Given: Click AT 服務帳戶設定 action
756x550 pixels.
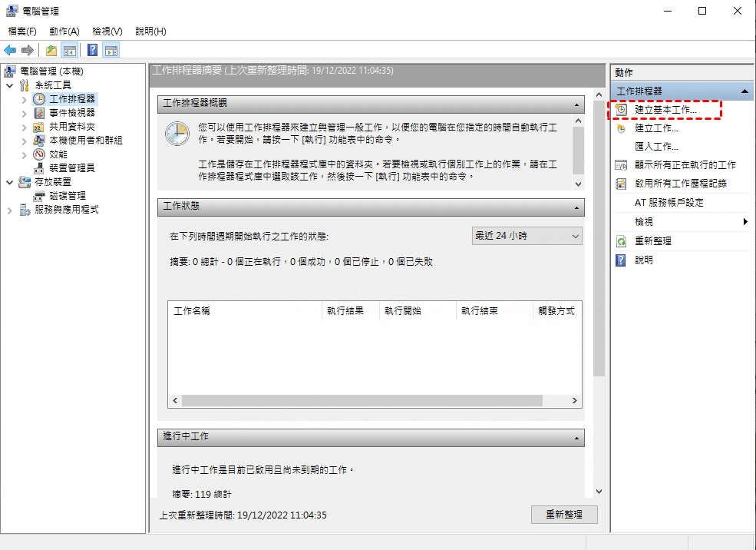Looking at the screenshot, I should pyautogui.click(x=669, y=203).
